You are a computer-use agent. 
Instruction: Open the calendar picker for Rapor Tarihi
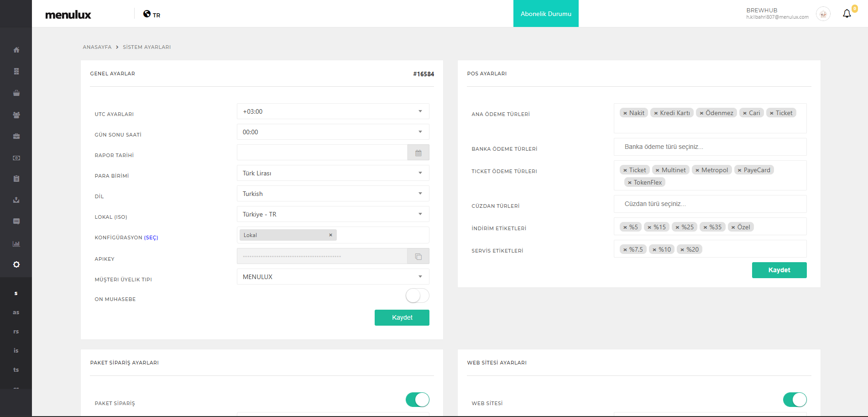point(418,153)
